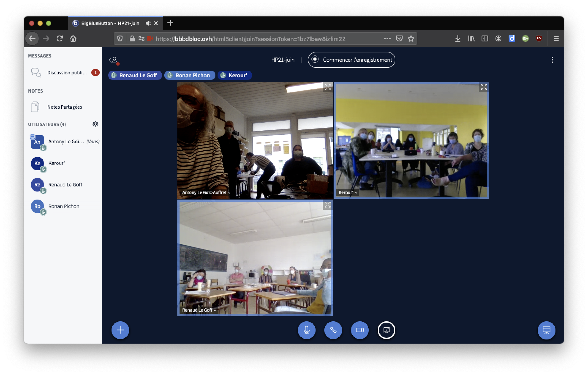This screenshot has width=588, height=375.
Task: Save page to Pocket
Action: (x=399, y=38)
